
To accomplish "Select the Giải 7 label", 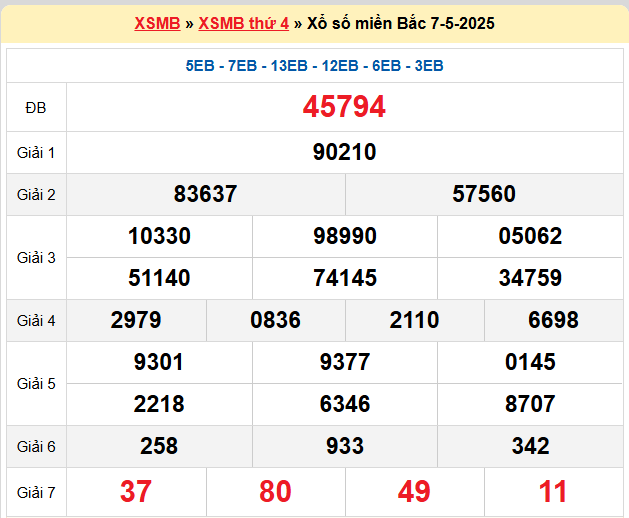I will pos(36,492).
